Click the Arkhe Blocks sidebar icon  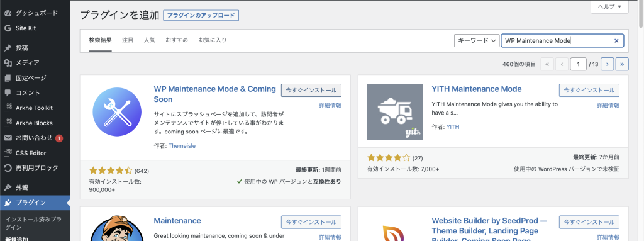coord(8,123)
